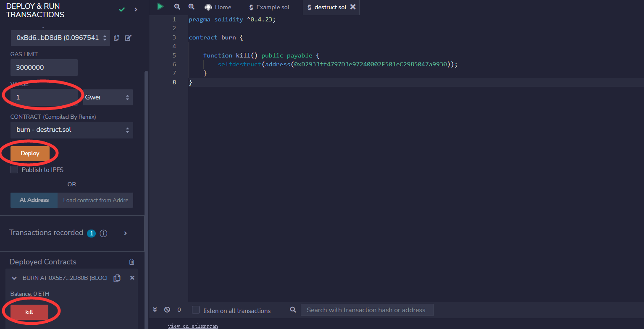Click the CONTRACT (Compiled By Remix) label
Viewport: 644px width, 329px height.
click(x=53, y=117)
